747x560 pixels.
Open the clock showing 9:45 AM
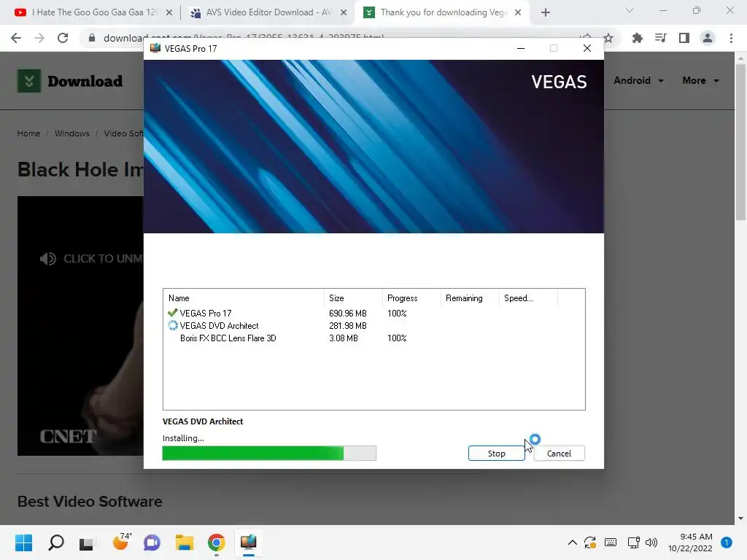690,542
